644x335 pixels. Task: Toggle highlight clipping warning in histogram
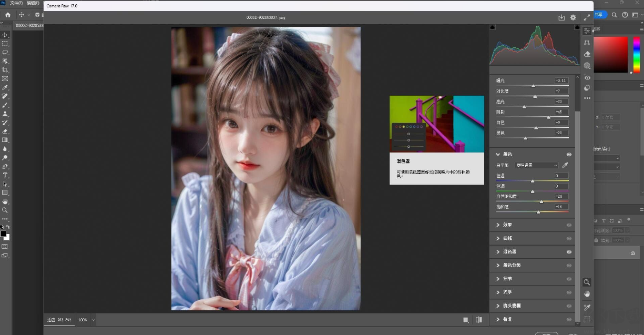[x=577, y=27]
